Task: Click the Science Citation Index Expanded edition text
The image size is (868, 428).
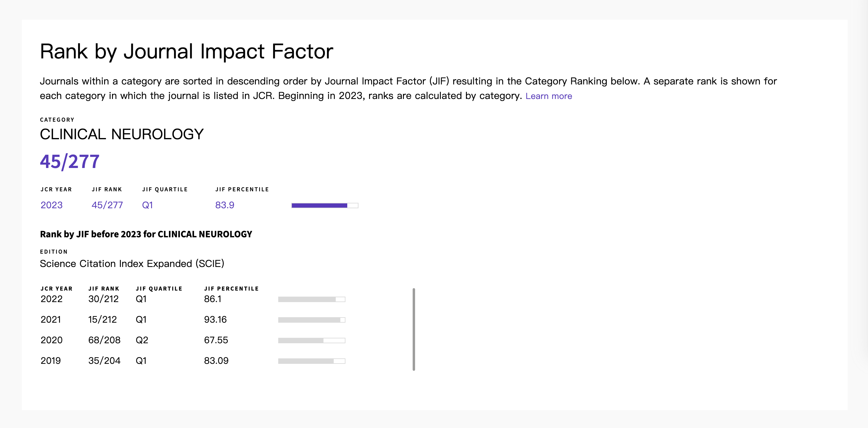Action: (132, 264)
